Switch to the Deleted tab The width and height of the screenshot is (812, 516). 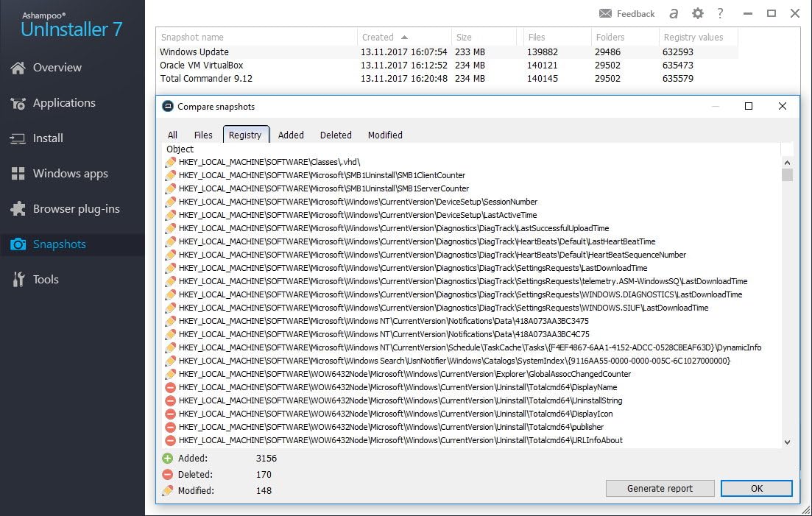click(x=336, y=135)
